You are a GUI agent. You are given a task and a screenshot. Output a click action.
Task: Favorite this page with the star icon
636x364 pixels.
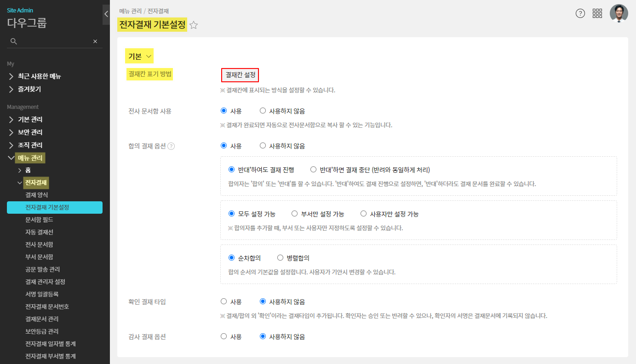coord(194,25)
